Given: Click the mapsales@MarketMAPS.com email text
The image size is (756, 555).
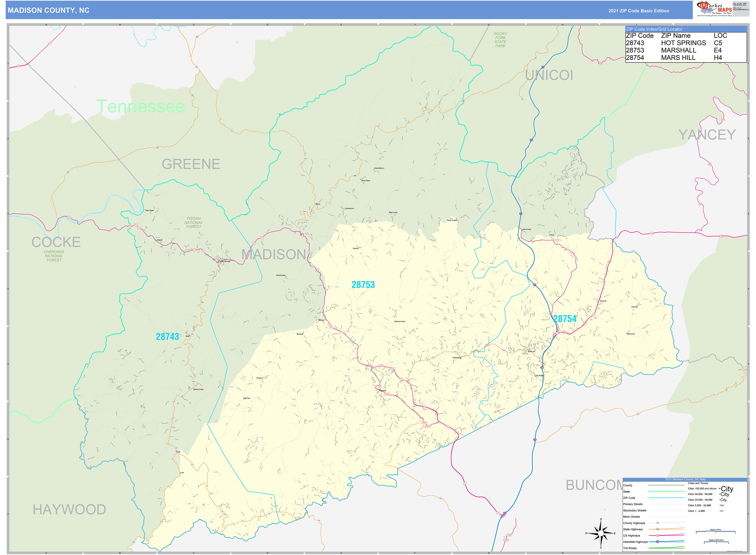Looking at the screenshot, I should tap(738, 10).
